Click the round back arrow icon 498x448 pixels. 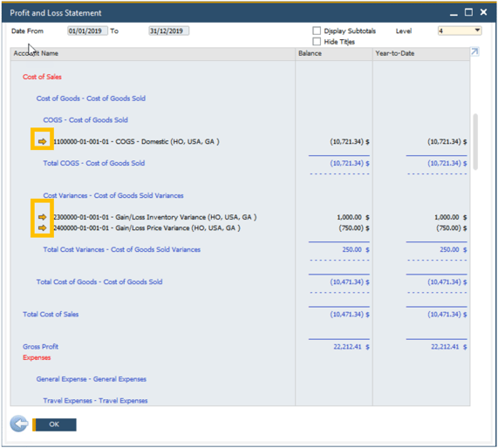pos(19,424)
